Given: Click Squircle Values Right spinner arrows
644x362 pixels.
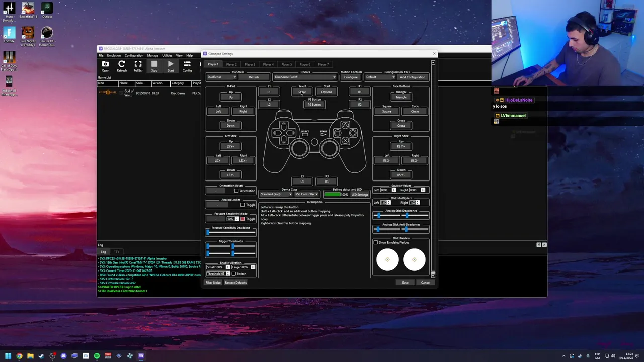Looking at the screenshot, I should [x=423, y=190].
